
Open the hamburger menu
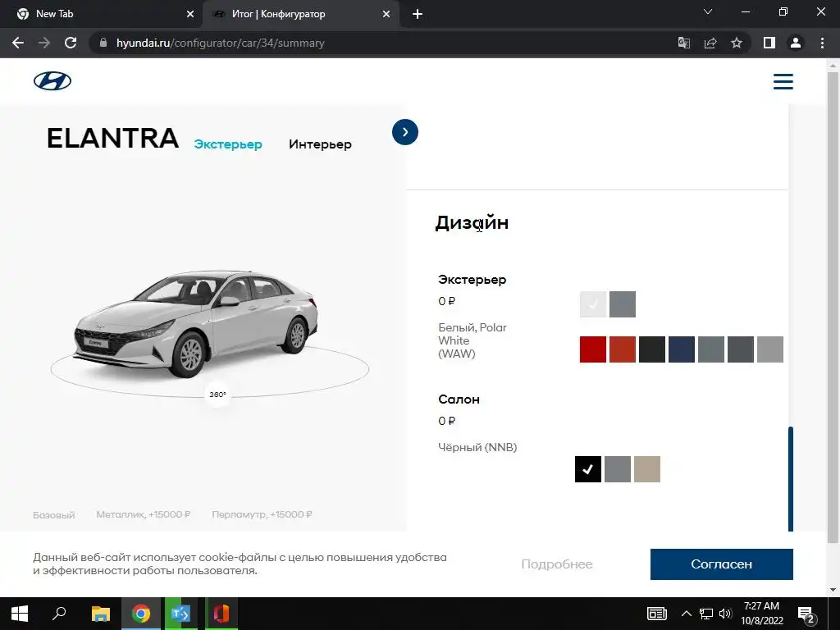click(783, 81)
